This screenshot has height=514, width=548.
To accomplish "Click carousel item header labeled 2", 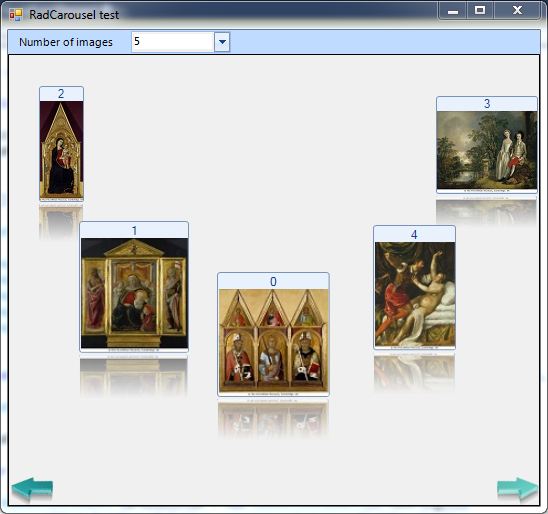I will [62, 94].
